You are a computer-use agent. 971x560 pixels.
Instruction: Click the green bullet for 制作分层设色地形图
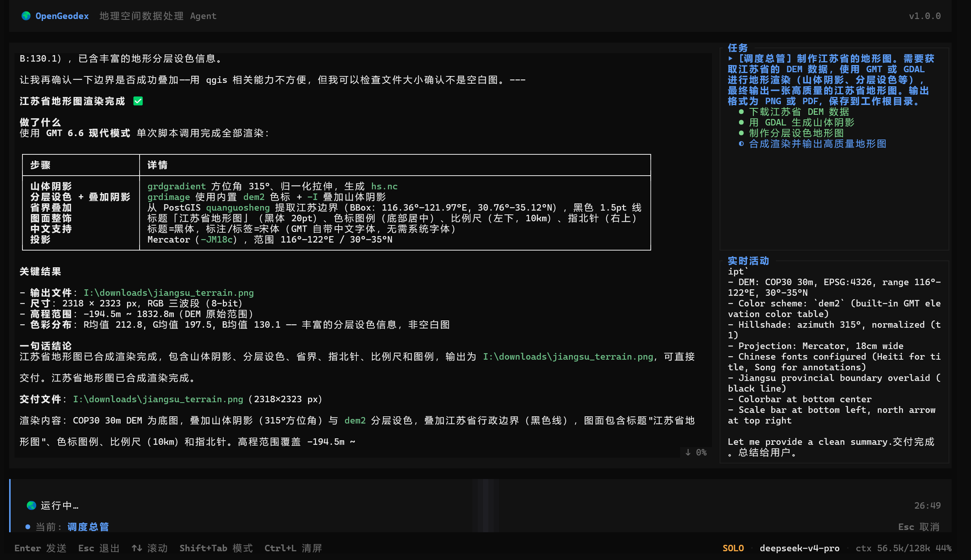pos(741,133)
